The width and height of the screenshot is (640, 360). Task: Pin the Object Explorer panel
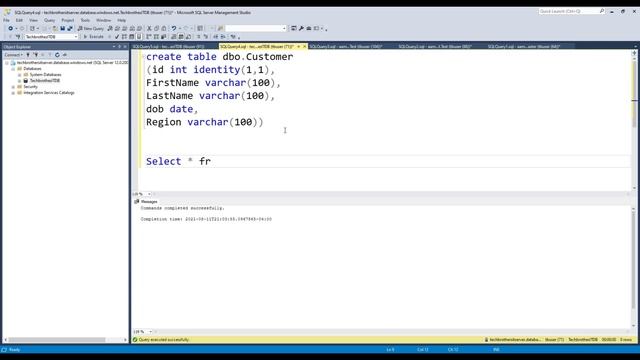point(119,47)
